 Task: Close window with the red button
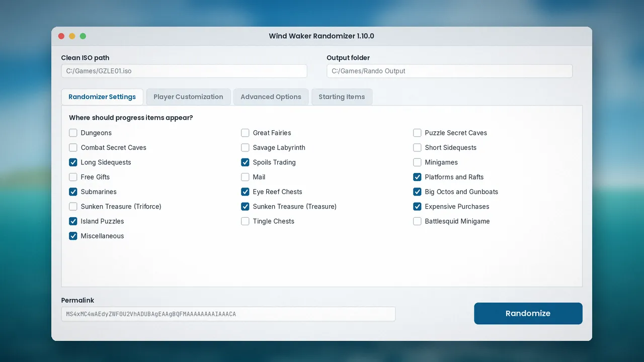61,36
